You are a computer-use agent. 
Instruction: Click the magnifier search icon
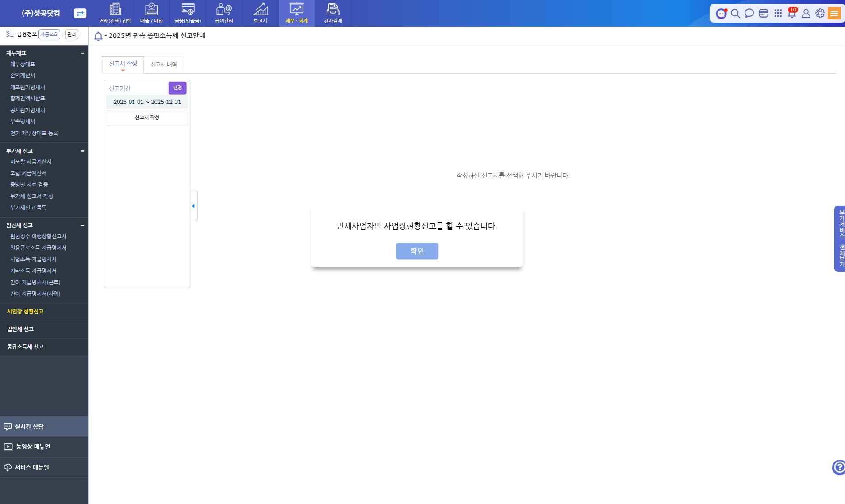735,13
